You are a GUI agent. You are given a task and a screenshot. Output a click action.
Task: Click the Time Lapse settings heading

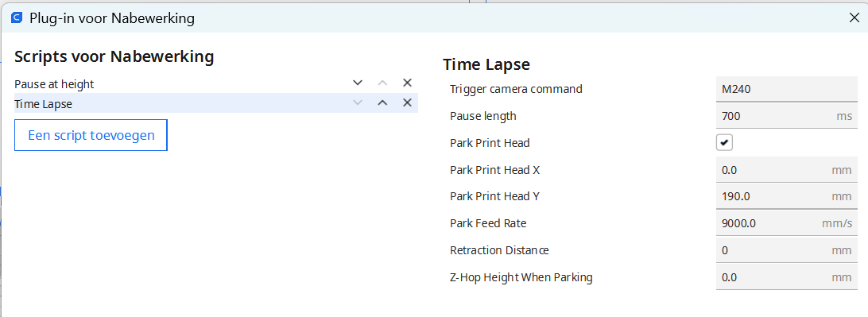[x=486, y=64]
